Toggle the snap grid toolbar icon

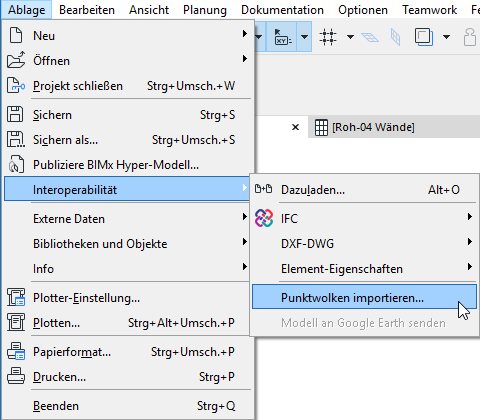[x=328, y=37]
